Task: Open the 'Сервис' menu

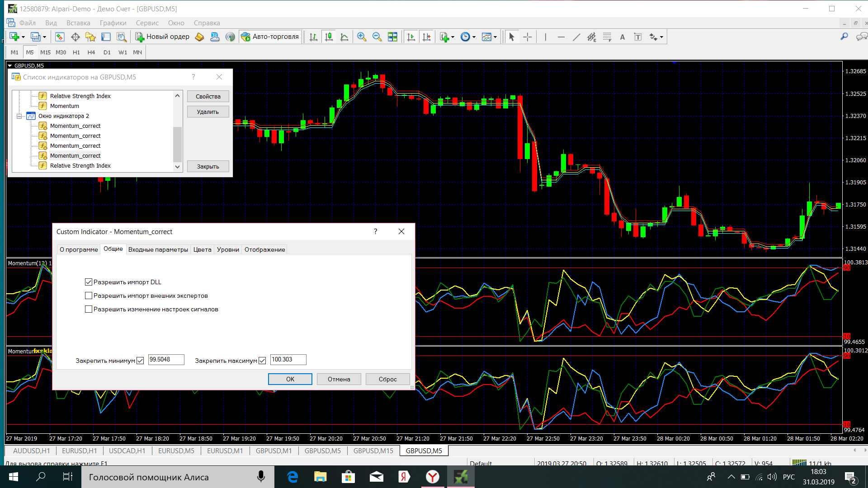Action: click(x=147, y=23)
